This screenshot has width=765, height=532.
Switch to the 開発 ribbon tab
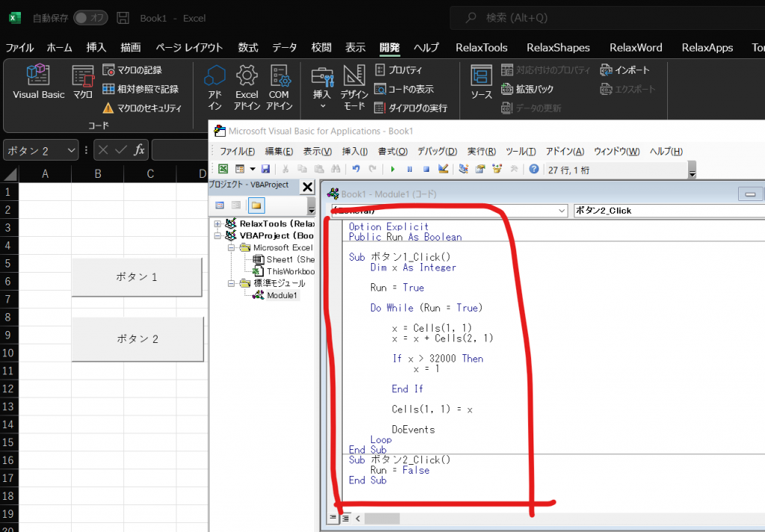(x=388, y=47)
